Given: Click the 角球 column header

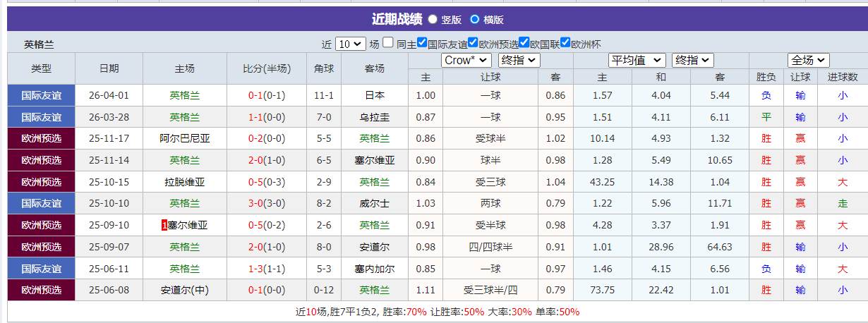Looking at the screenshot, I should click(324, 68).
